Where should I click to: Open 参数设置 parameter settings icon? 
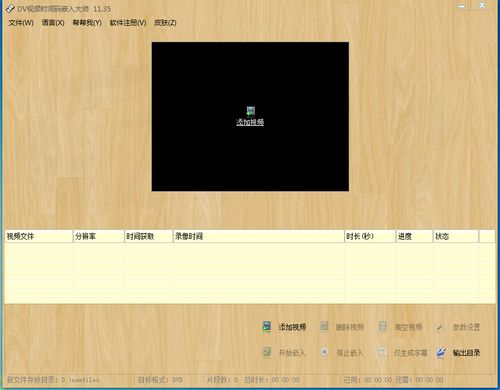click(x=441, y=327)
